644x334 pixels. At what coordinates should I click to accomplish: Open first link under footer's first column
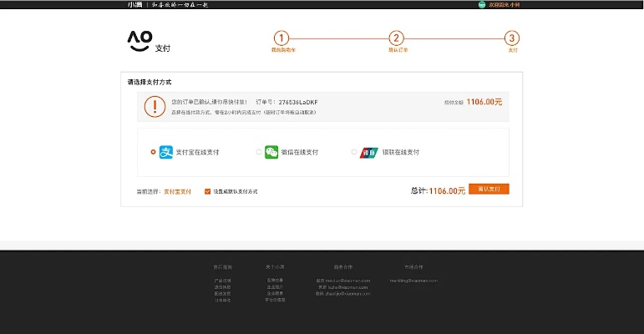pyautogui.click(x=222, y=281)
